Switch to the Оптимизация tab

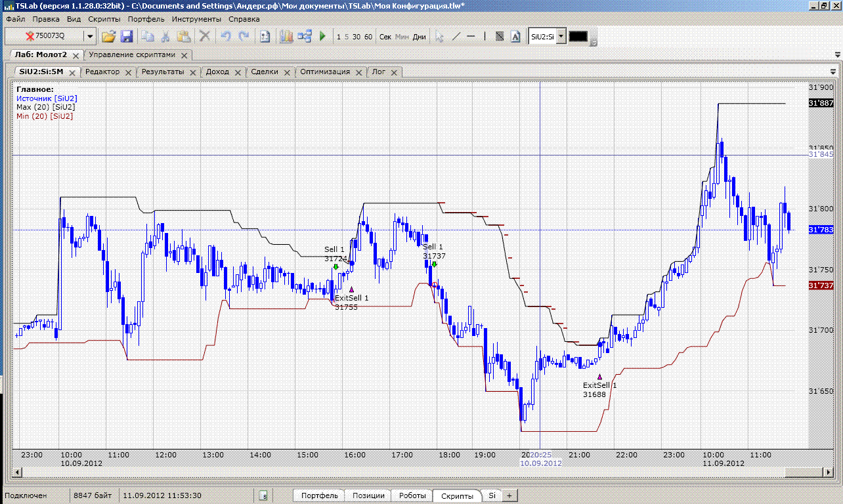coord(325,72)
